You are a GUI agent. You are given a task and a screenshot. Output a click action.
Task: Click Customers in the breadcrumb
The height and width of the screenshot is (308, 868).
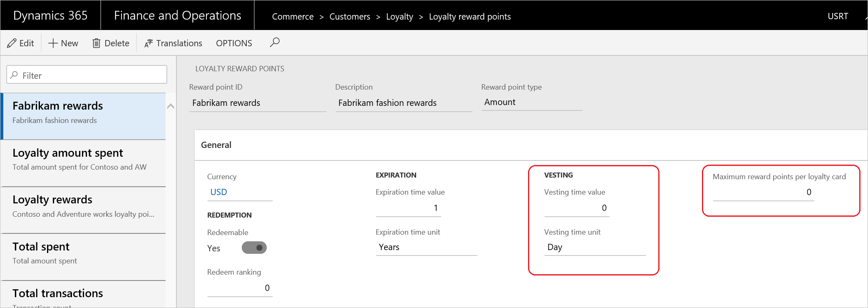[350, 17]
